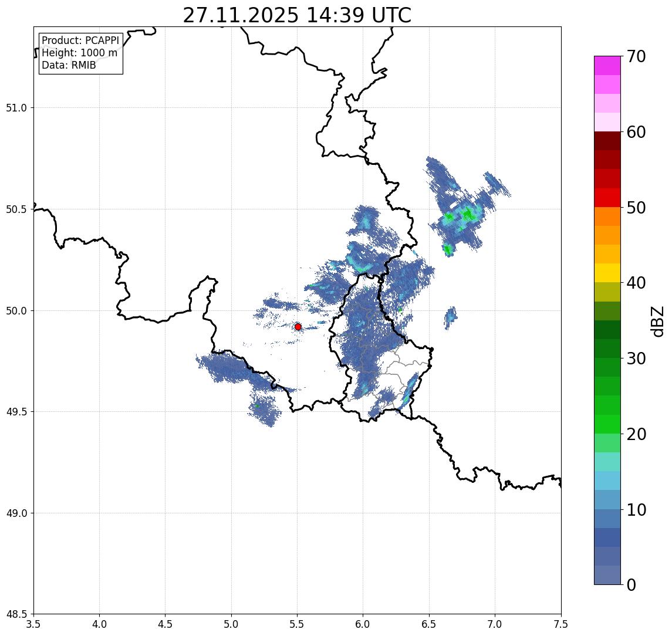Click 'Height: 1000 m' in info box
The image size is (672, 636).
click(x=79, y=53)
